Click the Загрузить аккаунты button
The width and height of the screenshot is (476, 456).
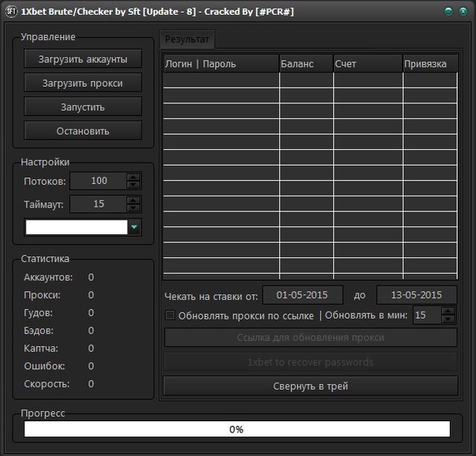click(x=83, y=59)
